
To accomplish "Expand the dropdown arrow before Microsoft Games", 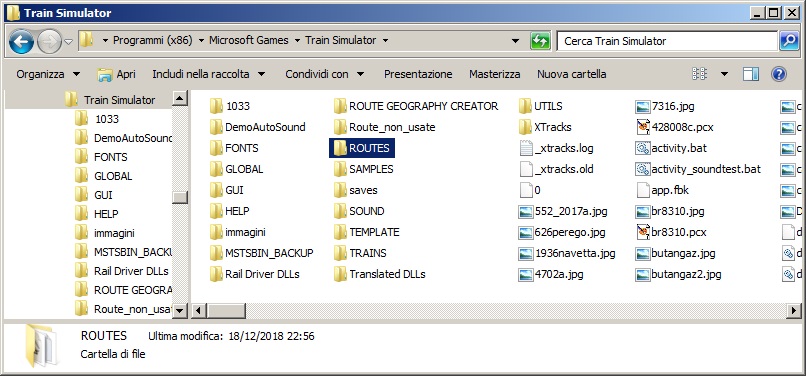I will pos(201,41).
